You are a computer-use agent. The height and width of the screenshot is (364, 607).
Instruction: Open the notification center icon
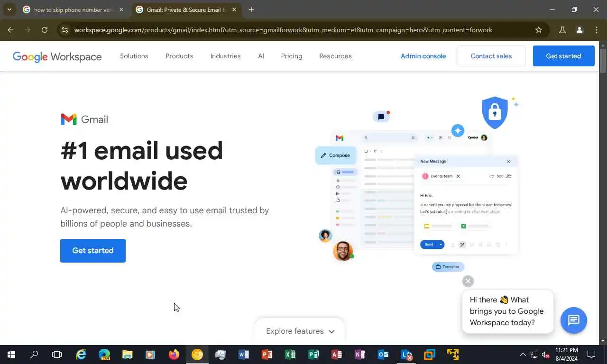click(591, 355)
